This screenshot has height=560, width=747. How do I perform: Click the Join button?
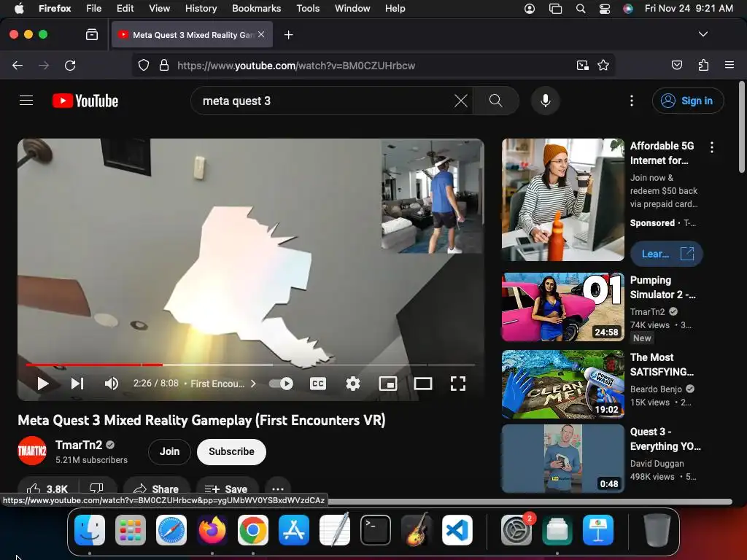[x=169, y=451]
